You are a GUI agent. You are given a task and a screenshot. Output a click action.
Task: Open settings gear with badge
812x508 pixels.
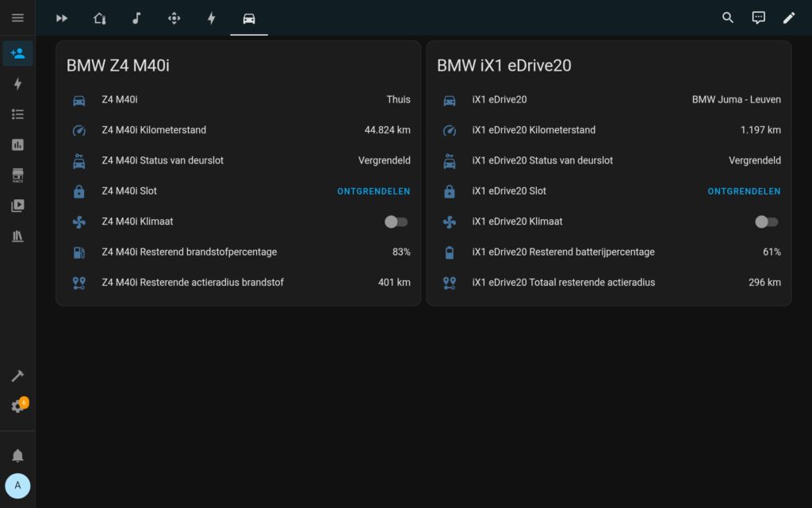[x=17, y=406]
